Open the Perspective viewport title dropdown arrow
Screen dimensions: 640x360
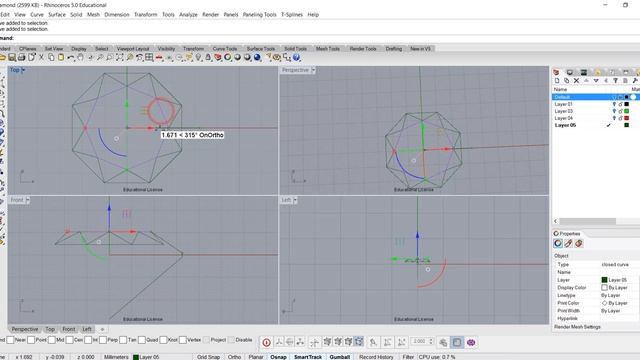click(313, 70)
